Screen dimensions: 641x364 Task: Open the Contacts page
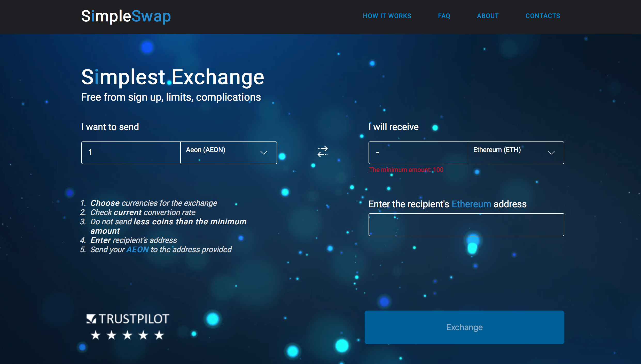tap(543, 16)
